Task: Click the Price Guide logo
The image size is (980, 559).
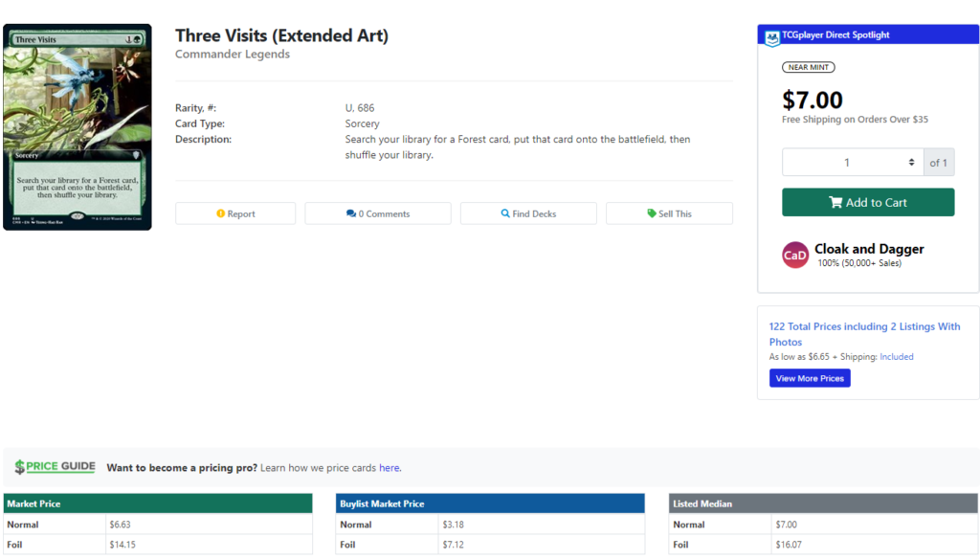Action: [55, 466]
